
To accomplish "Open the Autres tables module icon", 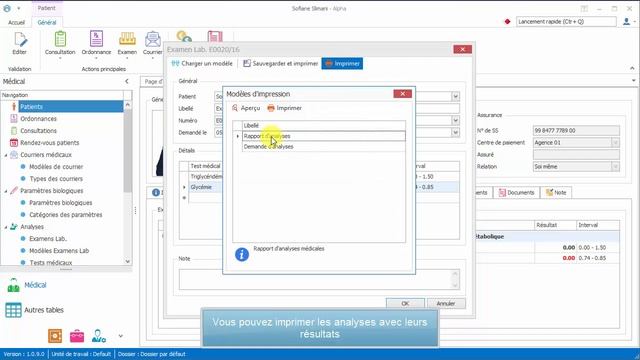I will tap(13, 310).
